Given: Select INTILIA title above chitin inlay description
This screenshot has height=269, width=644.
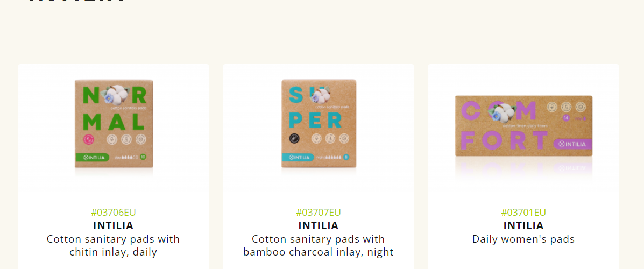Looking at the screenshot, I should coord(114,225).
